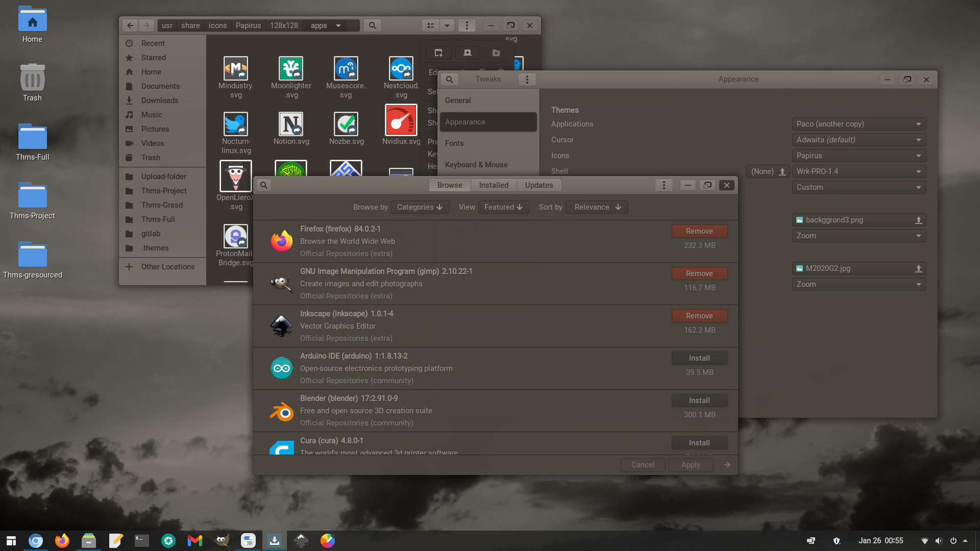
Task: Open the software manager kebab menu
Action: (x=664, y=185)
